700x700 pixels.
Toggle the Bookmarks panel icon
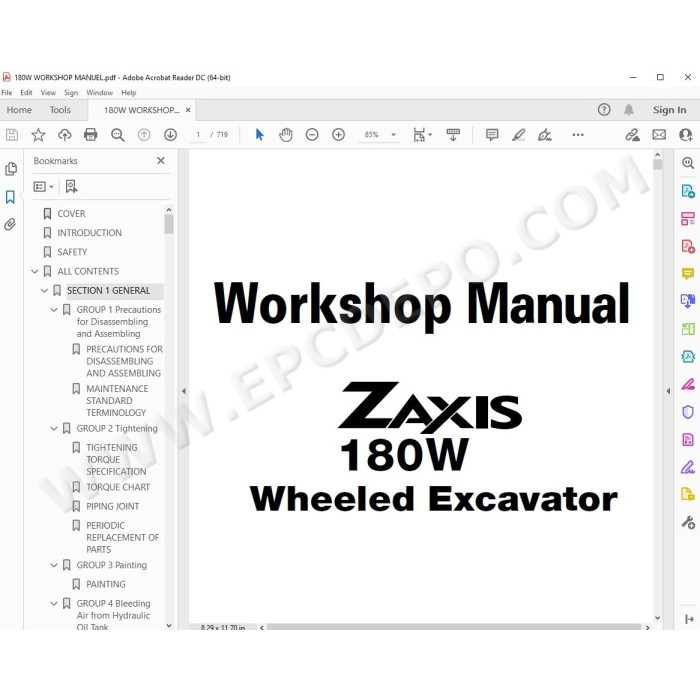tap(10, 197)
